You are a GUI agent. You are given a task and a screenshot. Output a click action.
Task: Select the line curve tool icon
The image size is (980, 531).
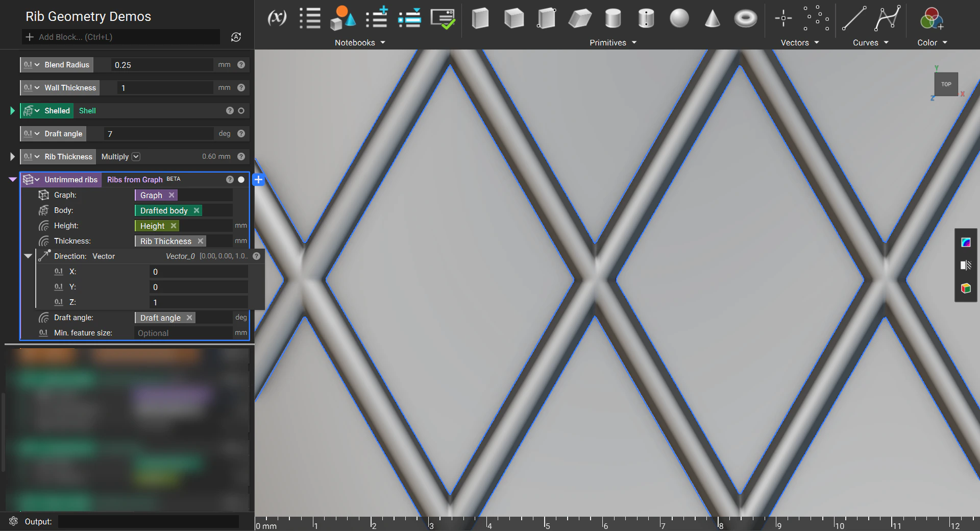(x=854, y=19)
